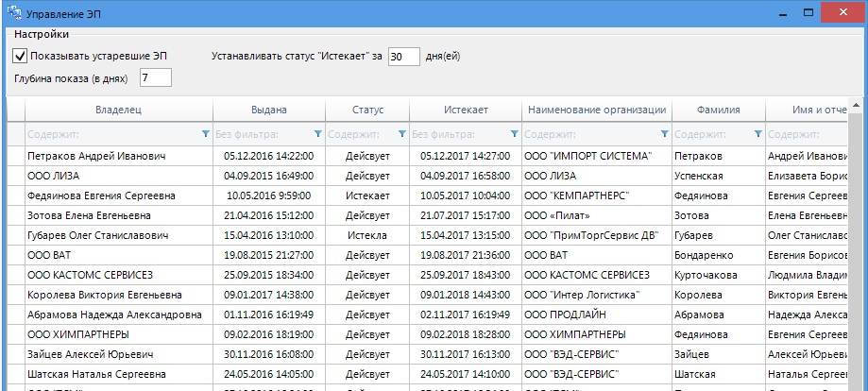This screenshot has width=868, height=391.
Task: Click filter funnel in Наименование организации column
Action: (664, 134)
